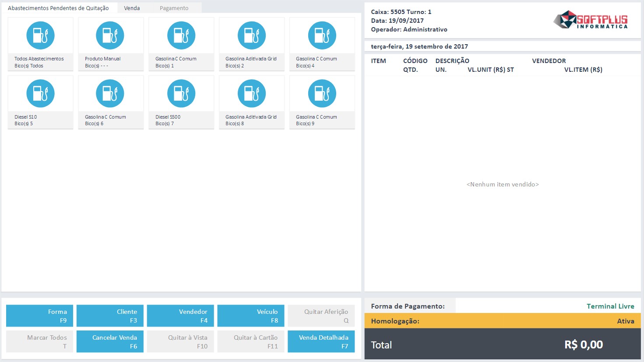644x362 pixels.
Task: Click the Quitar à Vista F10 button
Action: click(180, 341)
